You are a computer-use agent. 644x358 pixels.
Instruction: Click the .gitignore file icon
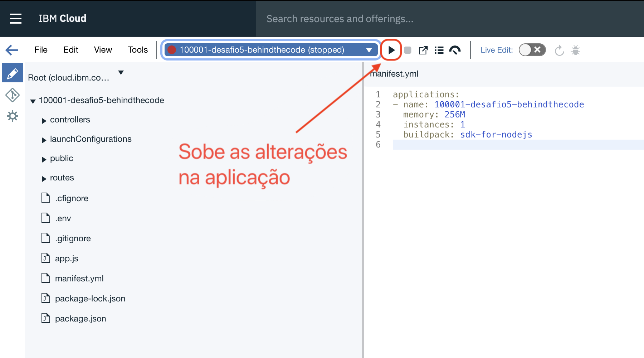pyautogui.click(x=46, y=238)
